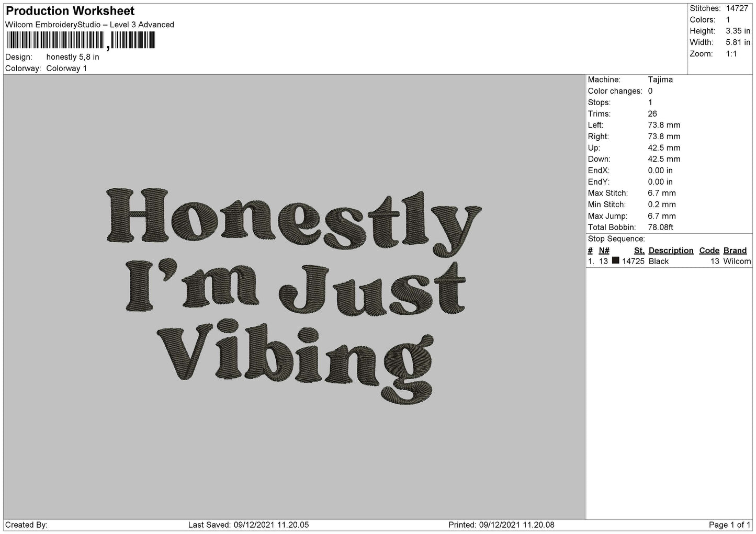Select the Up value 42.5 mm

tap(664, 148)
